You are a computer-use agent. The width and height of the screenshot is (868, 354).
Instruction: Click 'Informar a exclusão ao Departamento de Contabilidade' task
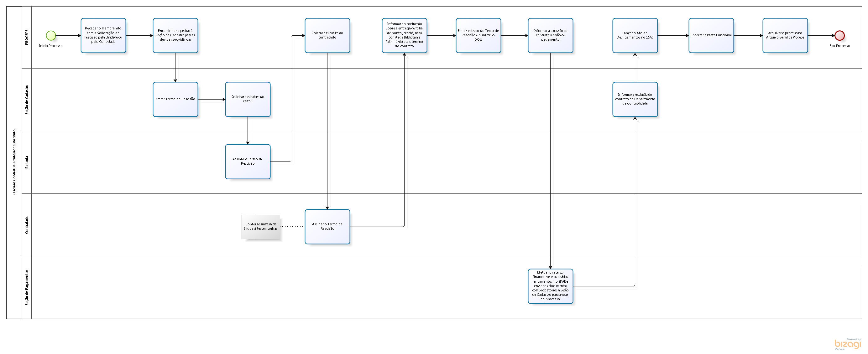[635, 99]
